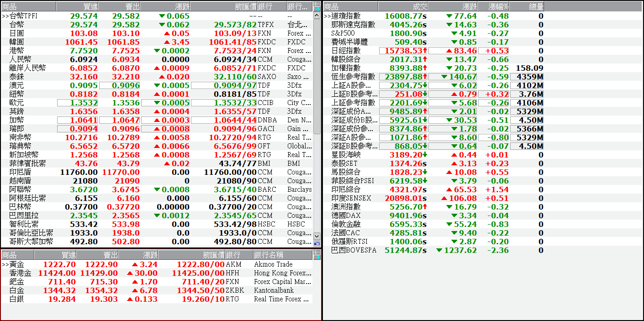Viewport: 644px width, 321px height.
Task: Click the forex panel 漲跌 column header
Action: (165, 6)
